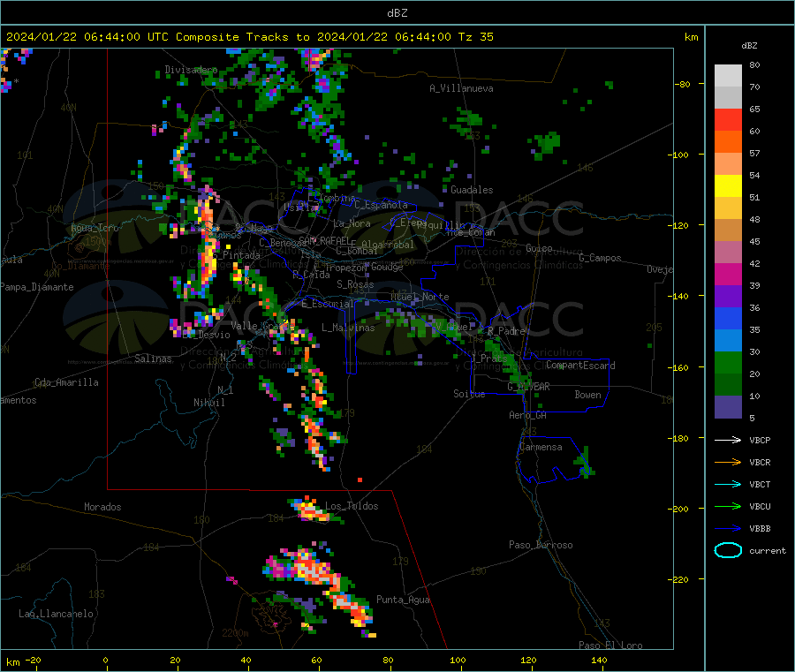Click the 'Algarrobal' map label

click(x=388, y=245)
